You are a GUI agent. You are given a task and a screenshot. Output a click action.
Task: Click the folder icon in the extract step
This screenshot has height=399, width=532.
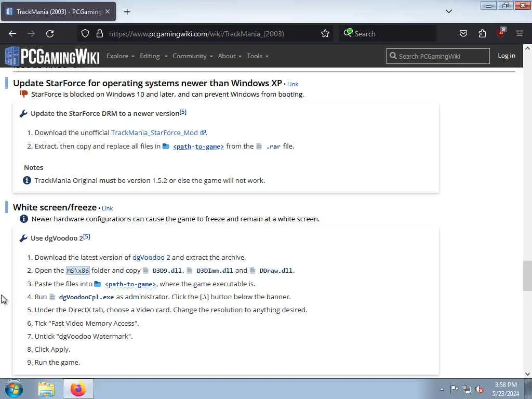coord(166,146)
